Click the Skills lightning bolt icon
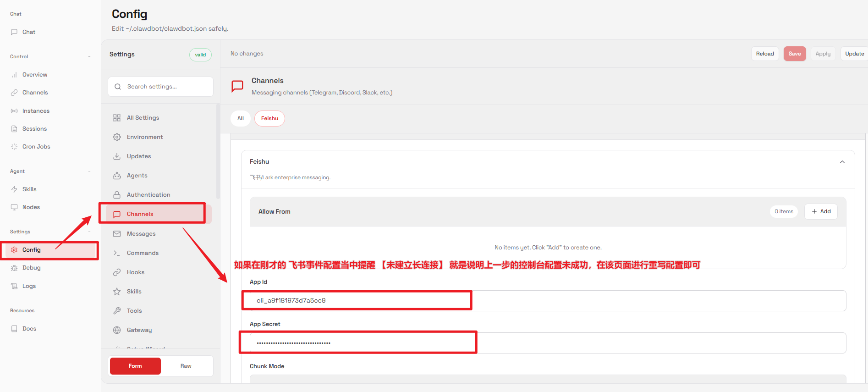Viewport: 868px width, 392px height. tap(14, 189)
